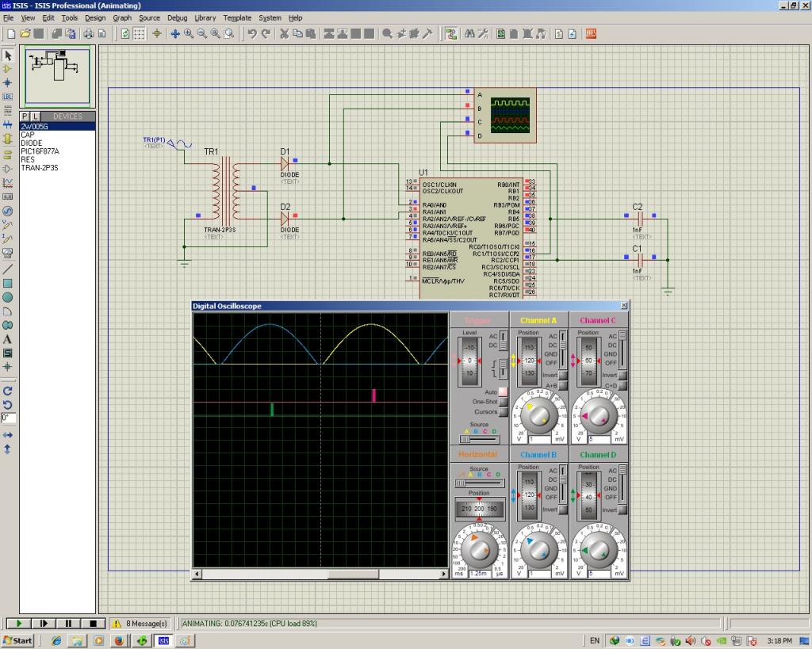
Task: Toggle the Auto trigger button
Action: tap(503, 391)
